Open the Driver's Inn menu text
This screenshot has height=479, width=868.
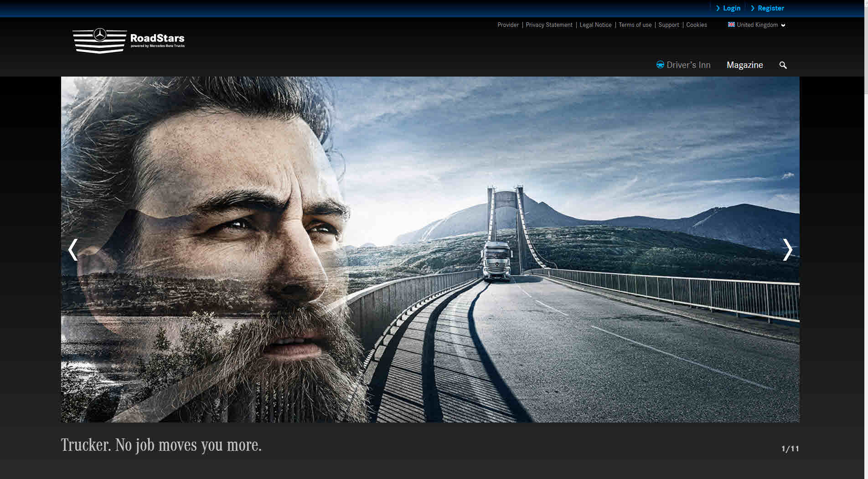coord(688,65)
